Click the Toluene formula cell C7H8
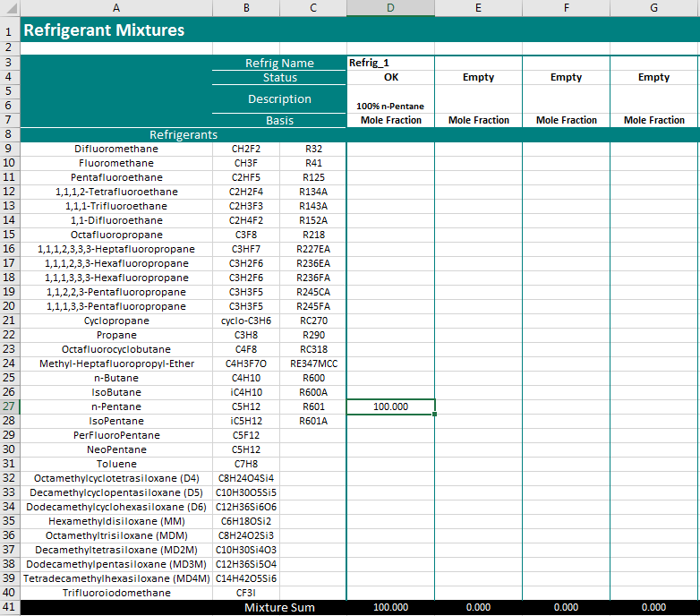This screenshot has width=700, height=616. (246, 464)
